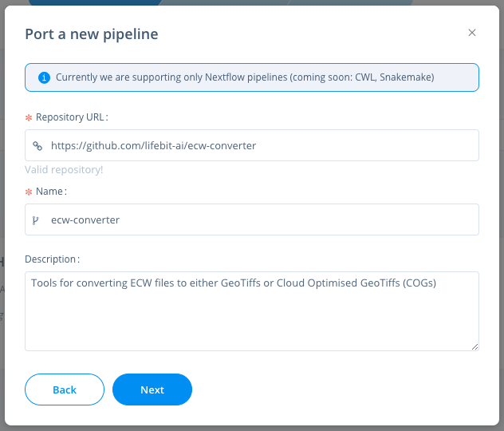The height and width of the screenshot is (431, 504).
Task: Click the branch icon in Name field
Action: (x=37, y=219)
